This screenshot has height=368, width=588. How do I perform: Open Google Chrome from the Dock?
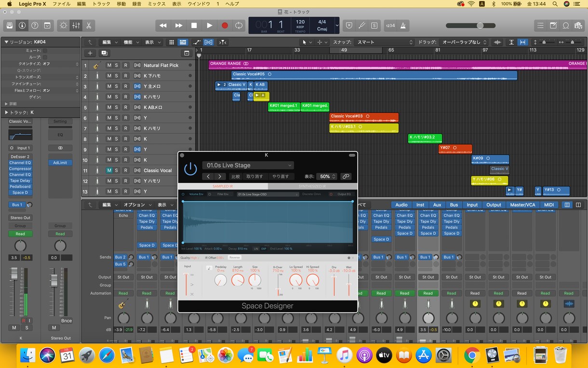pyautogui.click(x=472, y=355)
